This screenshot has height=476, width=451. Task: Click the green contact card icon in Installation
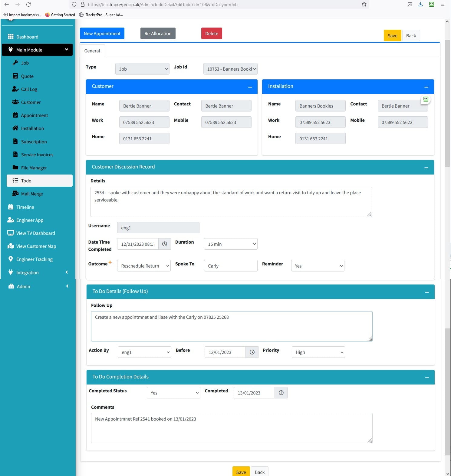(426, 99)
